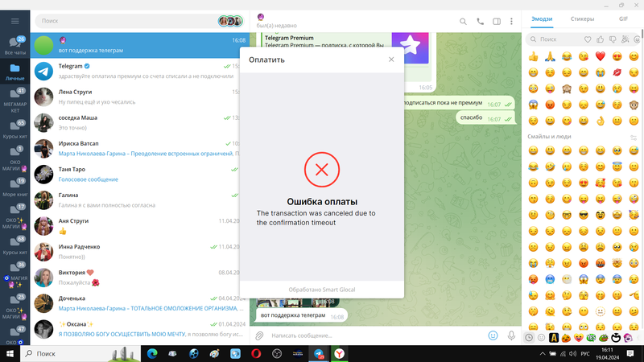Open the hamburger main menu
The height and width of the screenshot is (362, 644).
pyautogui.click(x=14, y=20)
